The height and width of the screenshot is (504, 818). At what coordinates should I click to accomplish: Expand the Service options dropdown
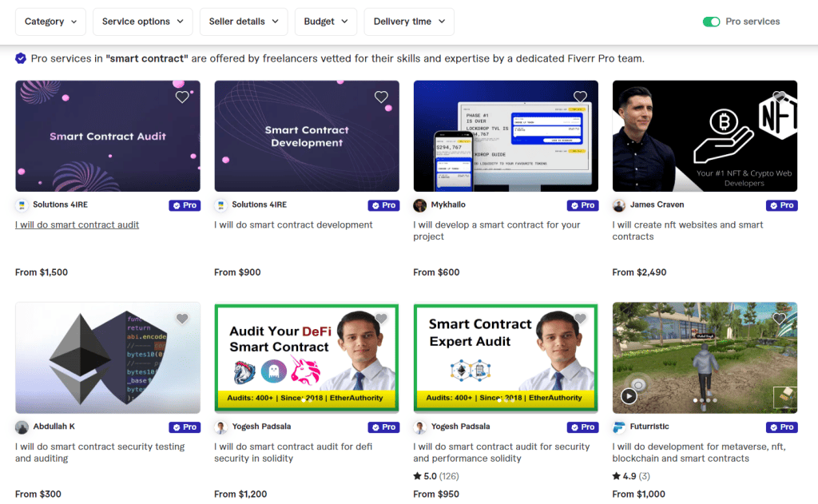143,22
